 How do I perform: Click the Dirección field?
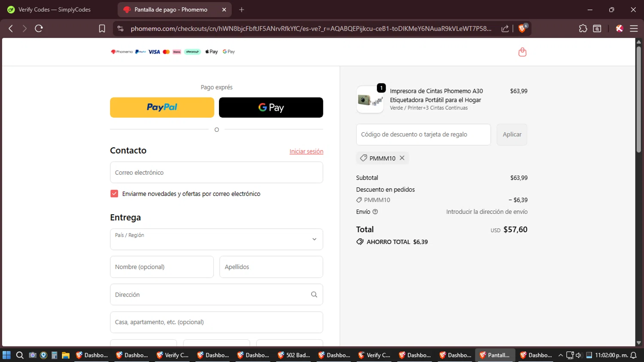[216, 295]
